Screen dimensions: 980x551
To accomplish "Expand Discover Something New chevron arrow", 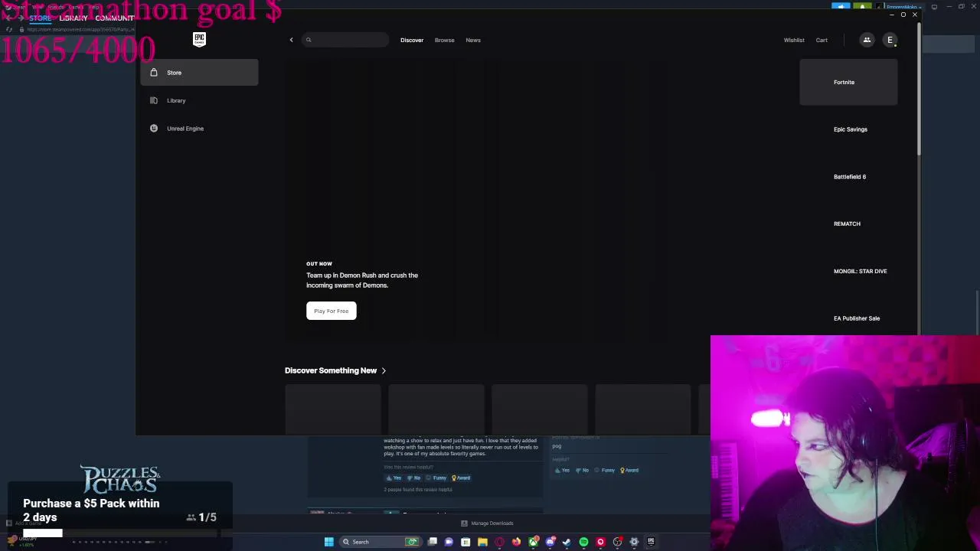I will pos(384,370).
